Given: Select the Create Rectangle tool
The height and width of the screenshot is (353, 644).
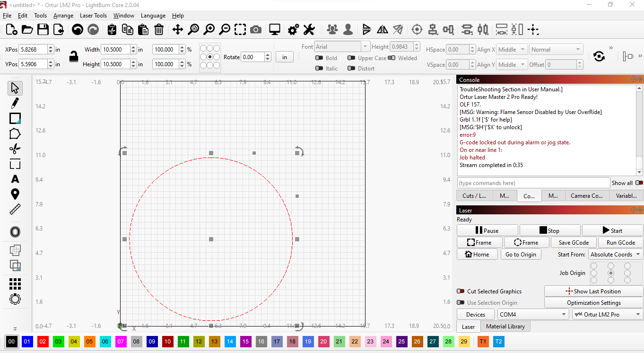Looking at the screenshot, I should pyautogui.click(x=15, y=118).
